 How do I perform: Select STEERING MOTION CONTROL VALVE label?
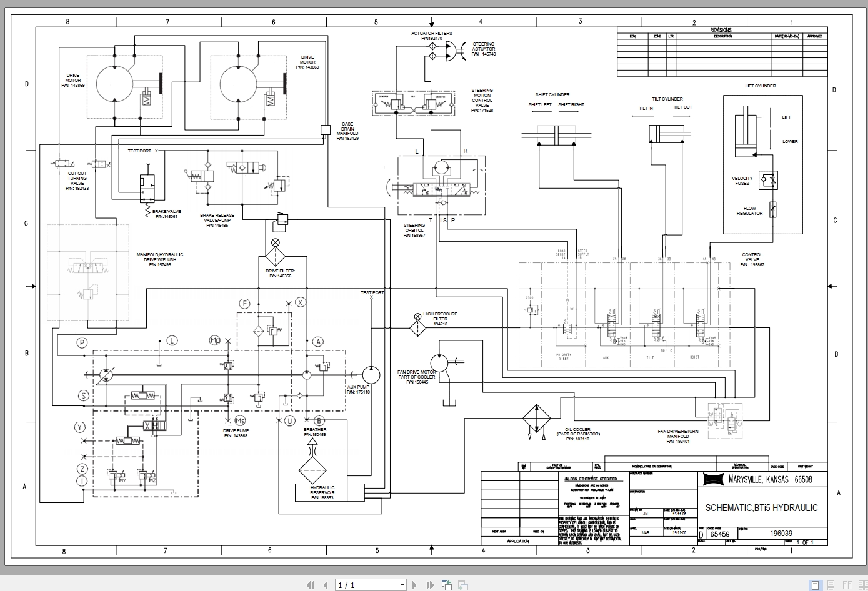click(482, 100)
